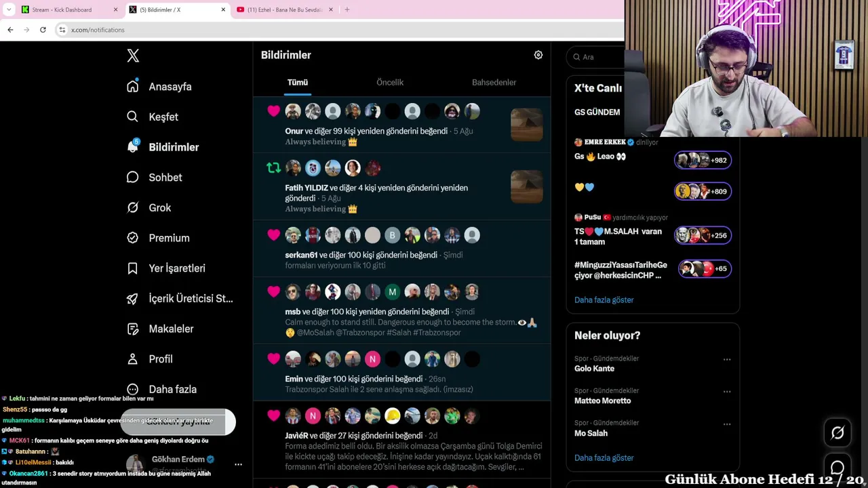Open a new browser tab
This screenshot has width=868, height=488.
tap(347, 9)
